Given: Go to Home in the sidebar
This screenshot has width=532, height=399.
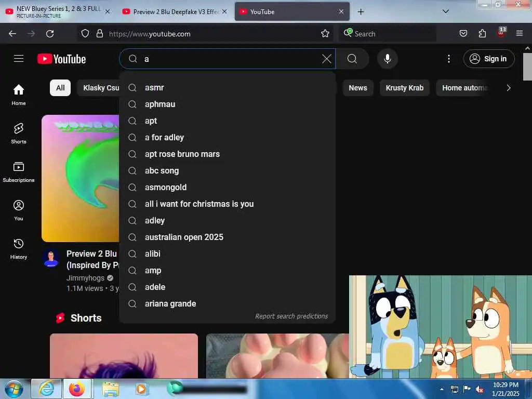Looking at the screenshot, I should pyautogui.click(x=19, y=95).
